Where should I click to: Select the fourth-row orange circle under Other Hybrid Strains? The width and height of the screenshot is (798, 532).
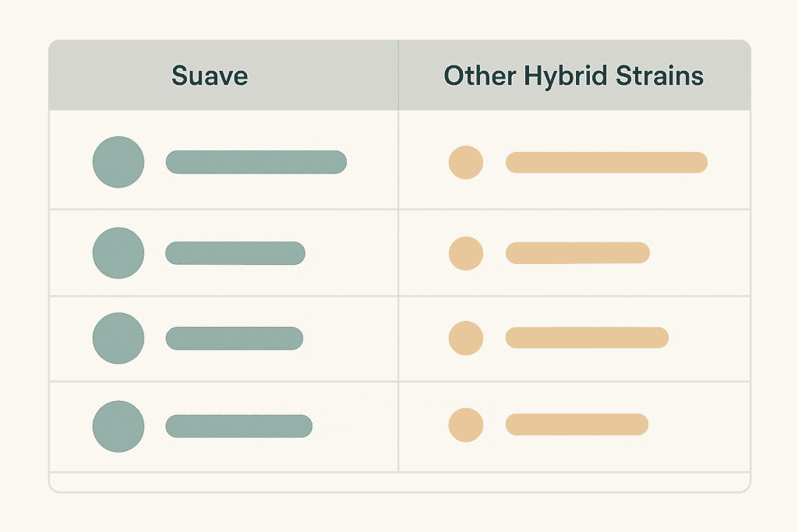coord(466,425)
